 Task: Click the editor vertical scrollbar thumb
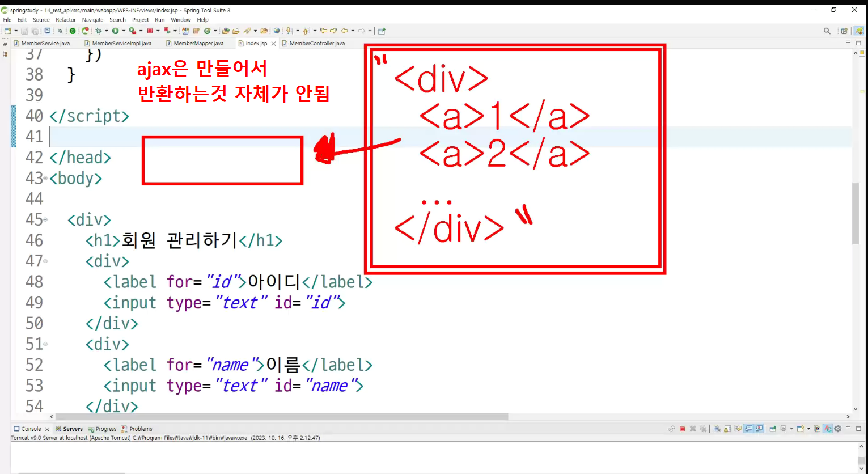point(856,213)
